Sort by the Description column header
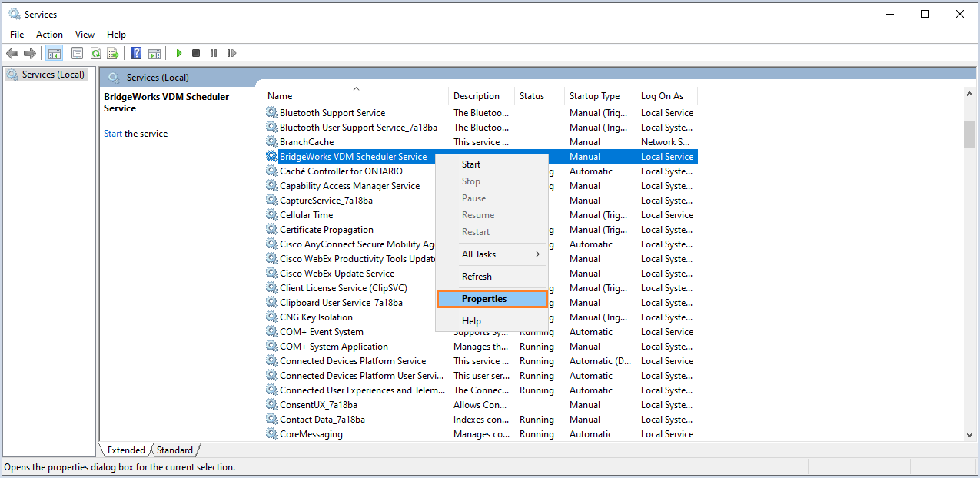Image resolution: width=980 pixels, height=478 pixels. tap(481, 96)
